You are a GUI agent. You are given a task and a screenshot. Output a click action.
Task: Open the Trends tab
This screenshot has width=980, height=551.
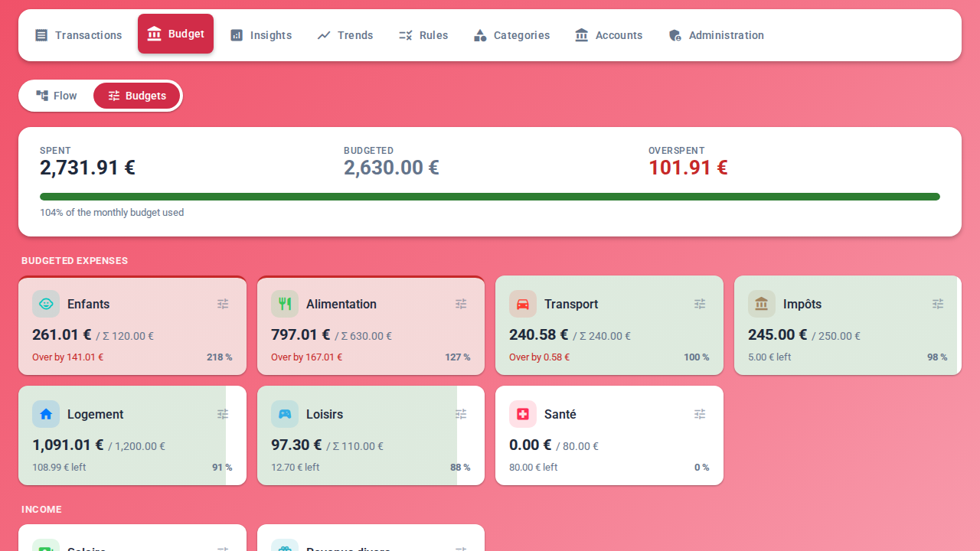point(345,35)
